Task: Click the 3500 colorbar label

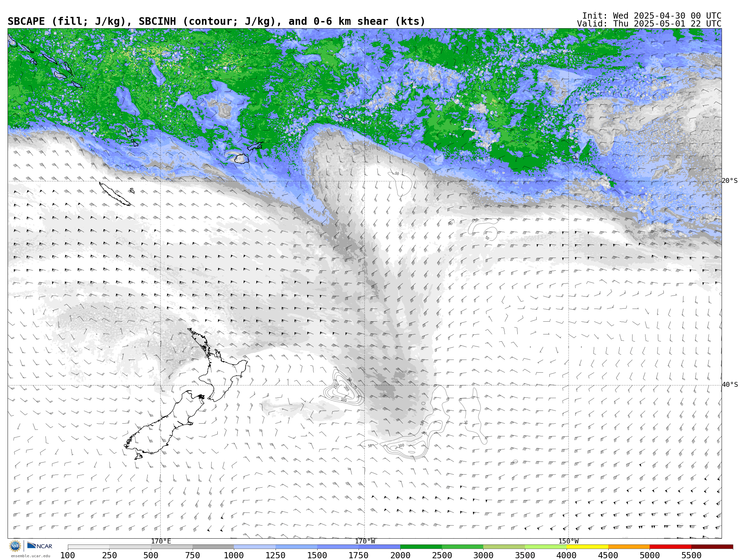Action: 525,556
